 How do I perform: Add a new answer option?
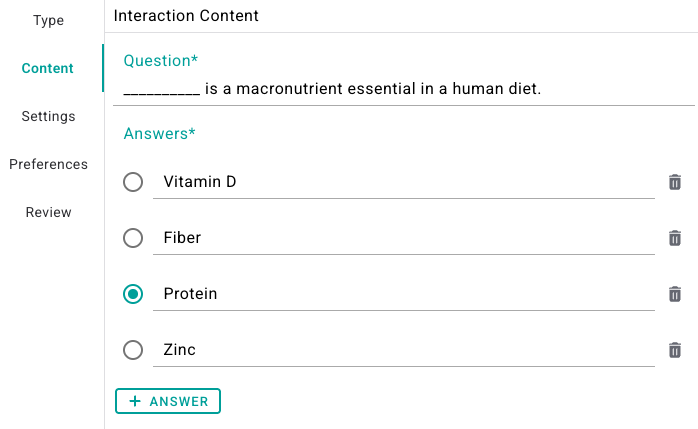click(x=168, y=401)
